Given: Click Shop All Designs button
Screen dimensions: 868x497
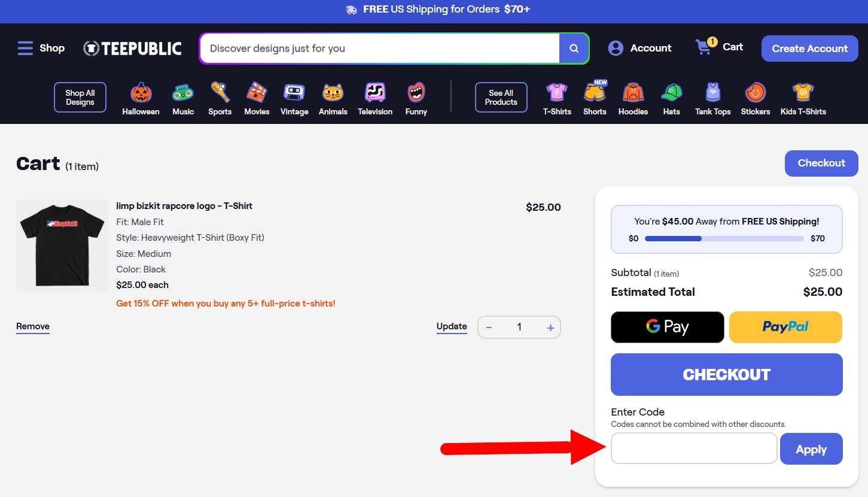Looking at the screenshot, I should pos(80,98).
